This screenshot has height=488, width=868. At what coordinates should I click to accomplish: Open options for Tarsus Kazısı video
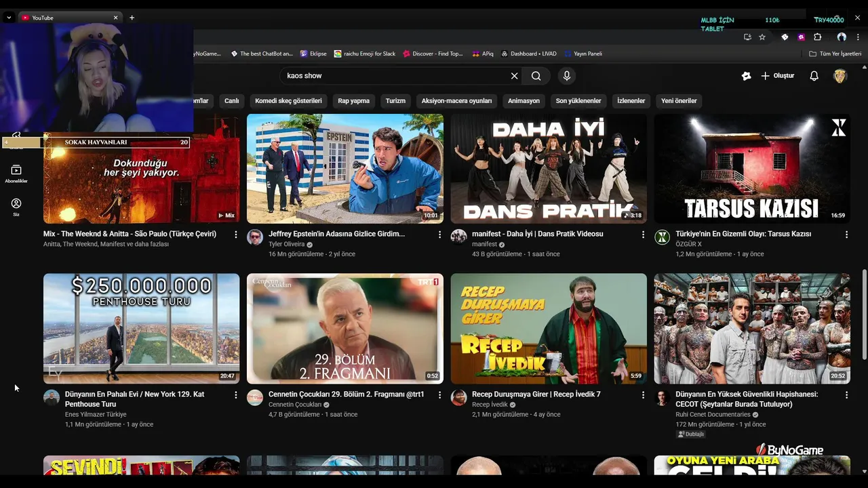(x=846, y=235)
